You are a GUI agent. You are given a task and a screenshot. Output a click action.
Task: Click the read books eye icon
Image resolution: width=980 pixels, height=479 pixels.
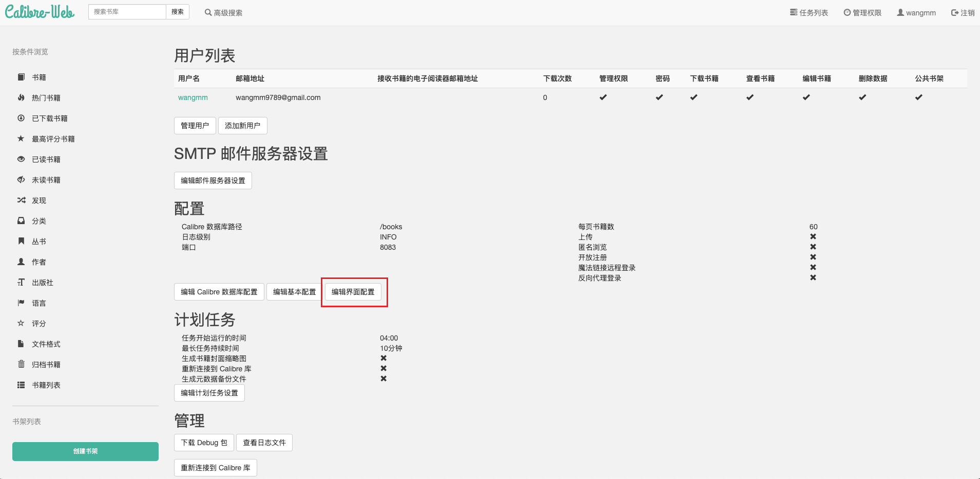[x=21, y=159]
